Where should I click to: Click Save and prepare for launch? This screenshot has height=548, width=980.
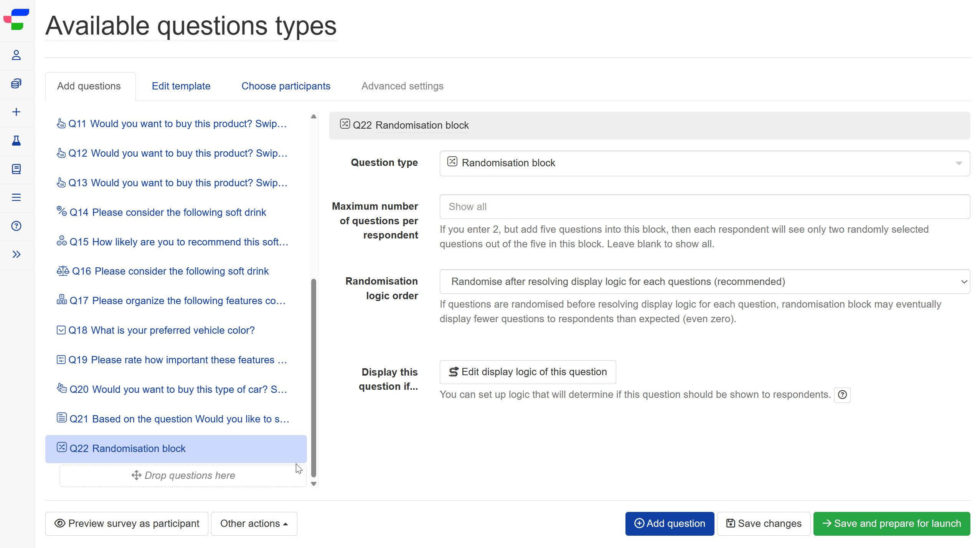coord(892,523)
